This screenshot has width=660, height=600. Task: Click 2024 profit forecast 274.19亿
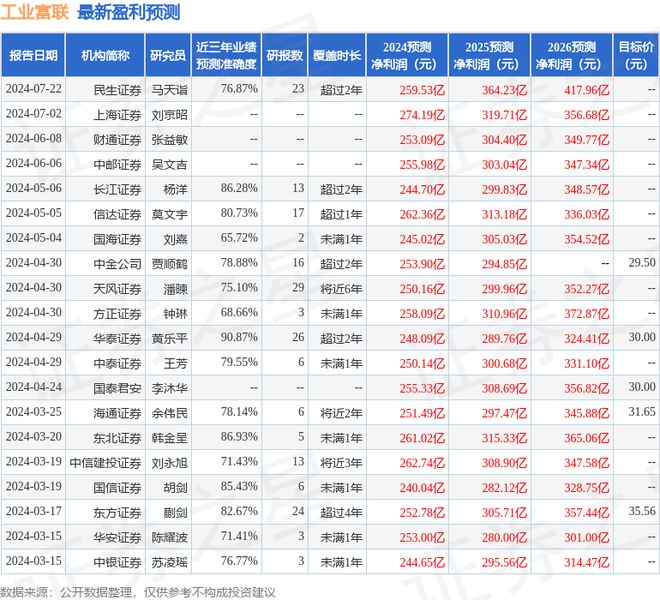[x=422, y=115]
